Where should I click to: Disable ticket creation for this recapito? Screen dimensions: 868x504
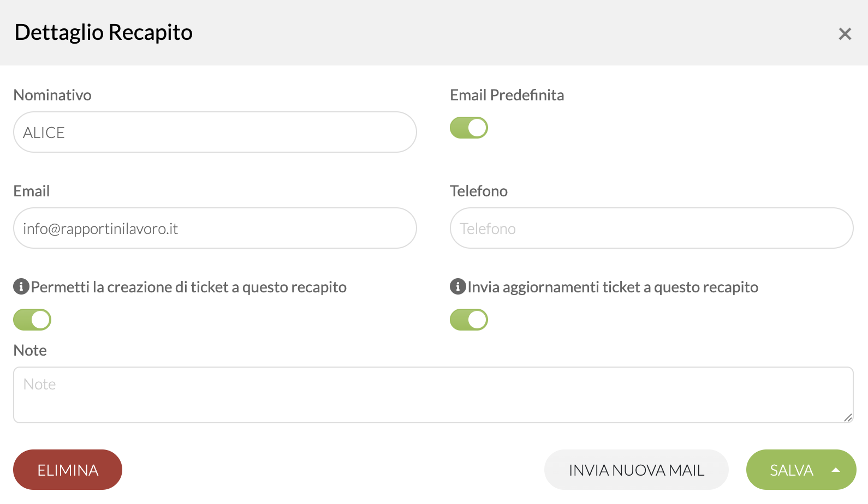click(32, 320)
